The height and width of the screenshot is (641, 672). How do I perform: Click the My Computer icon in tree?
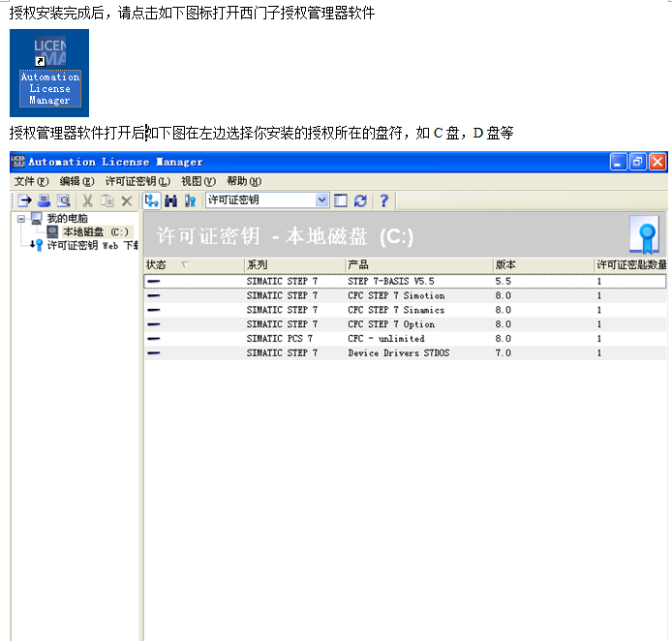(x=37, y=219)
